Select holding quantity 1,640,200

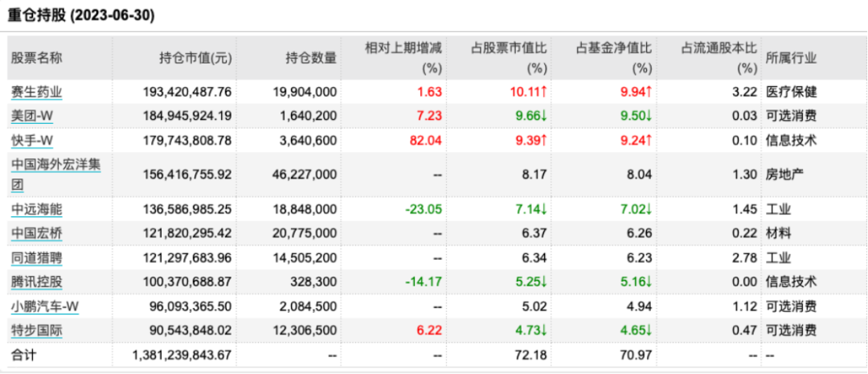click(x=309, y=117)
